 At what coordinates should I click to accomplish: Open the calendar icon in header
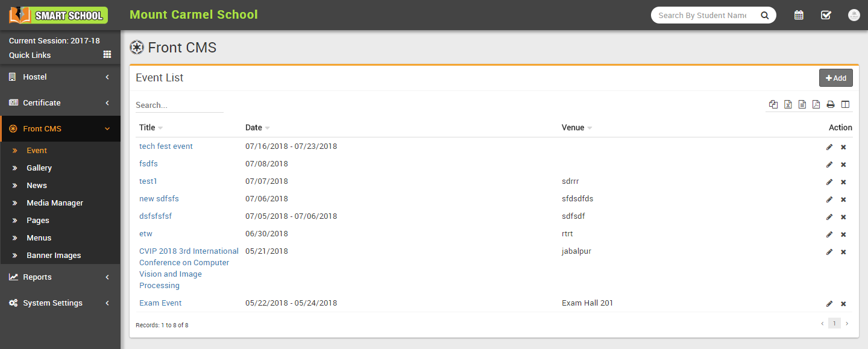coord(799,15)
